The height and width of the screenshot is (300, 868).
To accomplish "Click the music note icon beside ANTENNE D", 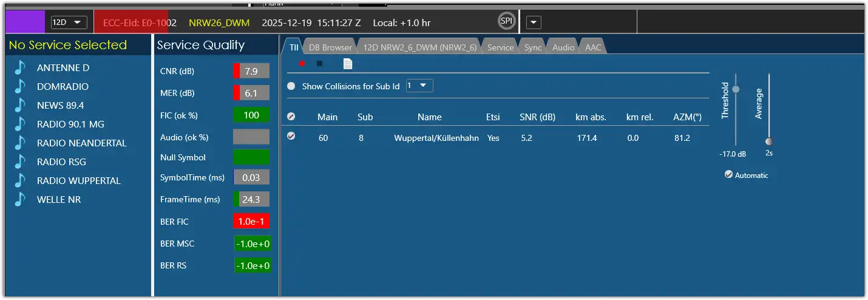I will (x=21, y=67).
